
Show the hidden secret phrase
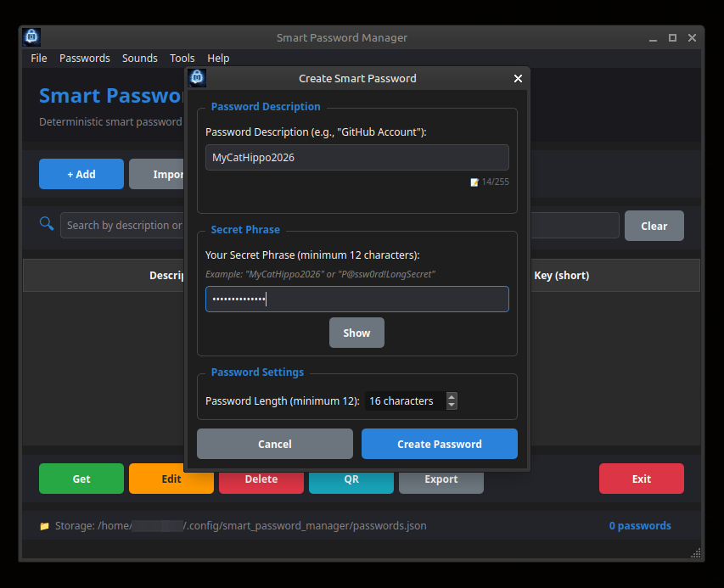click(x=356, y=333)
